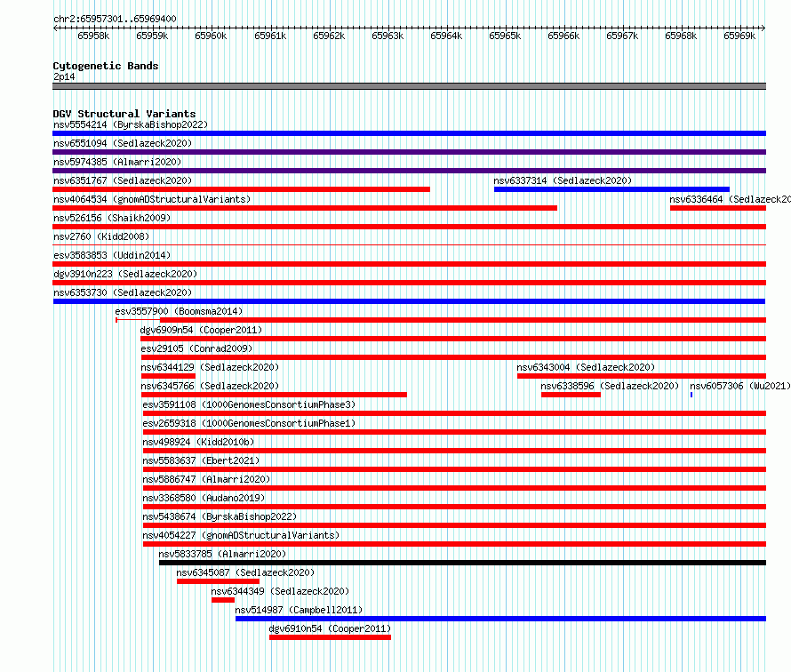
Task: Click the short red bar under nsv6344129
Action: pos(168,376)
